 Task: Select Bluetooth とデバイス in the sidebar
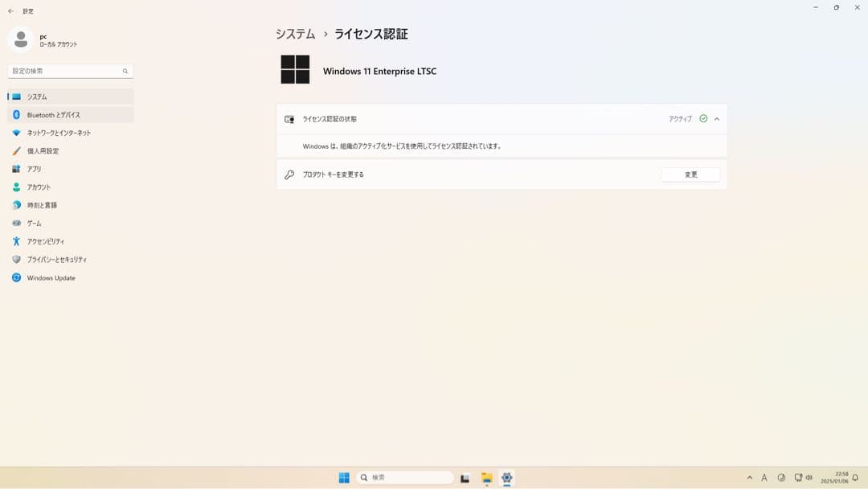51,114
